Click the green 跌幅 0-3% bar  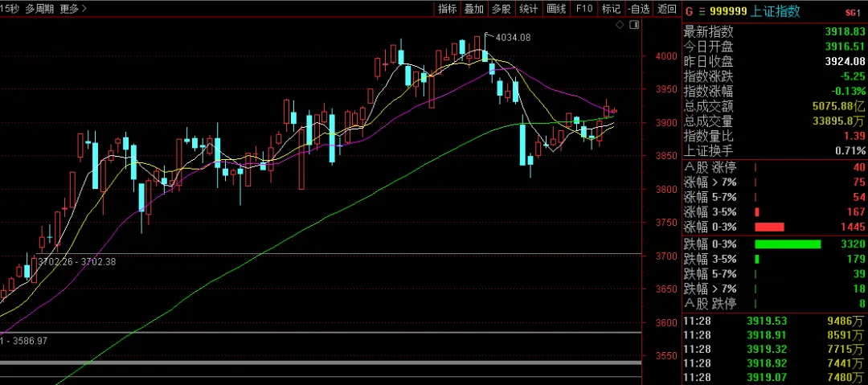[x=788, y=244]
